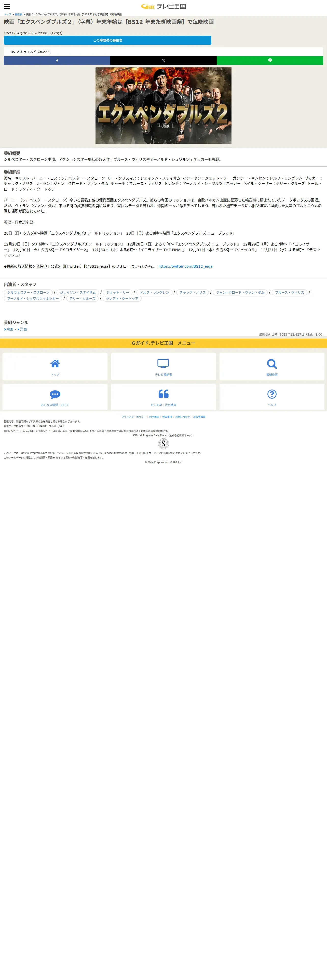Click the home icon トップ tile
This screenshot has height=980, width=327.
pos(55,366)
